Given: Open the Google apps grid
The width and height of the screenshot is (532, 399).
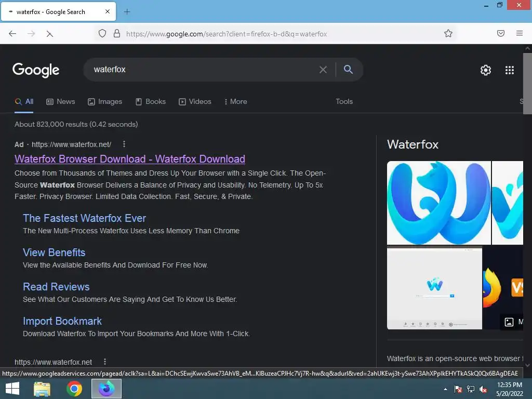Looking at the screenshot, I should [510, 70].
